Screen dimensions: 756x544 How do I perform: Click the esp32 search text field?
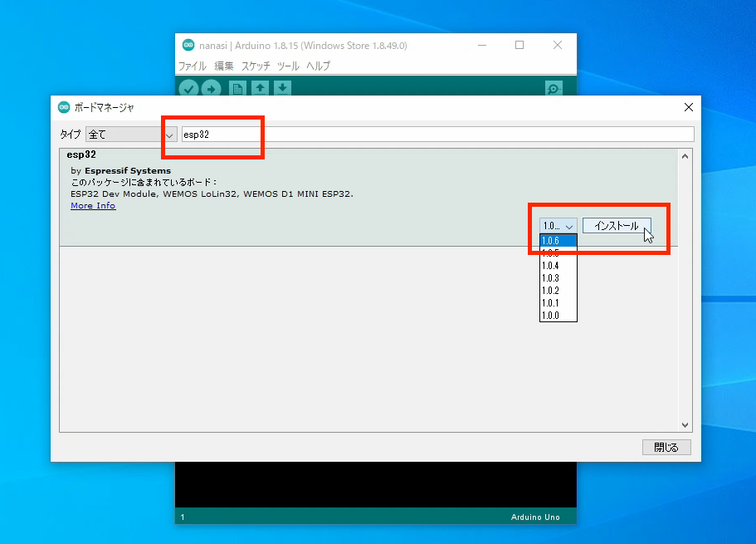click(438, 135)
